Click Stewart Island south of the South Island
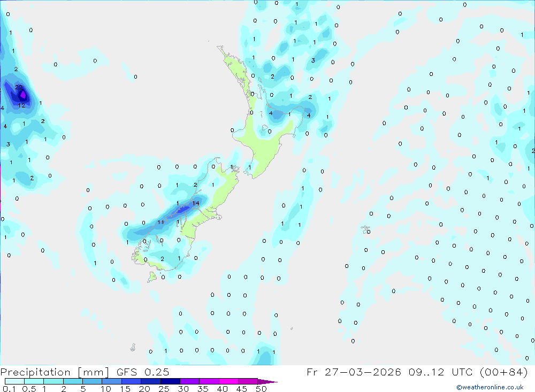The image size is (535, 392). 152,276
